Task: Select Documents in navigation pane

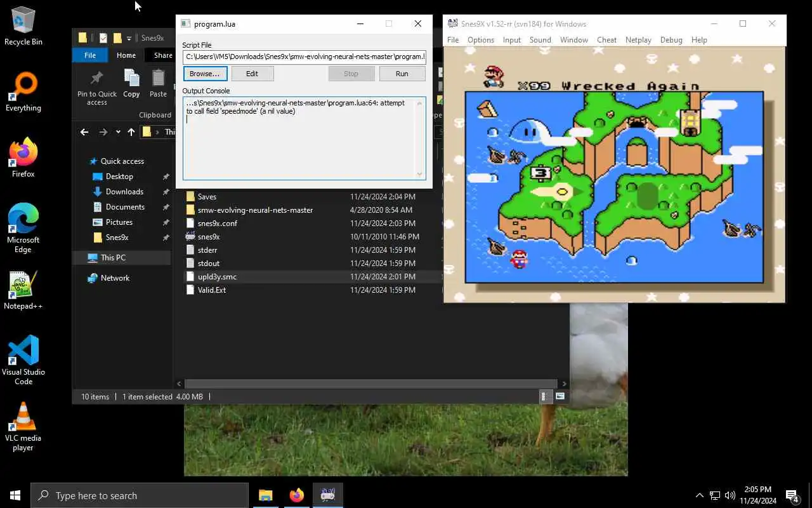Action: coord(125,207)
